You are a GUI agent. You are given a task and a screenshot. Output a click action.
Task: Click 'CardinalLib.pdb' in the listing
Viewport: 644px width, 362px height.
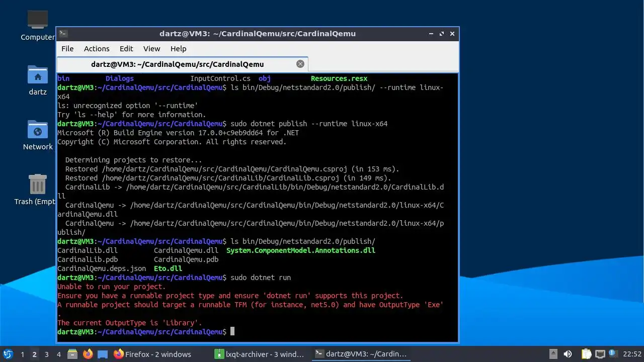[88, 259]
